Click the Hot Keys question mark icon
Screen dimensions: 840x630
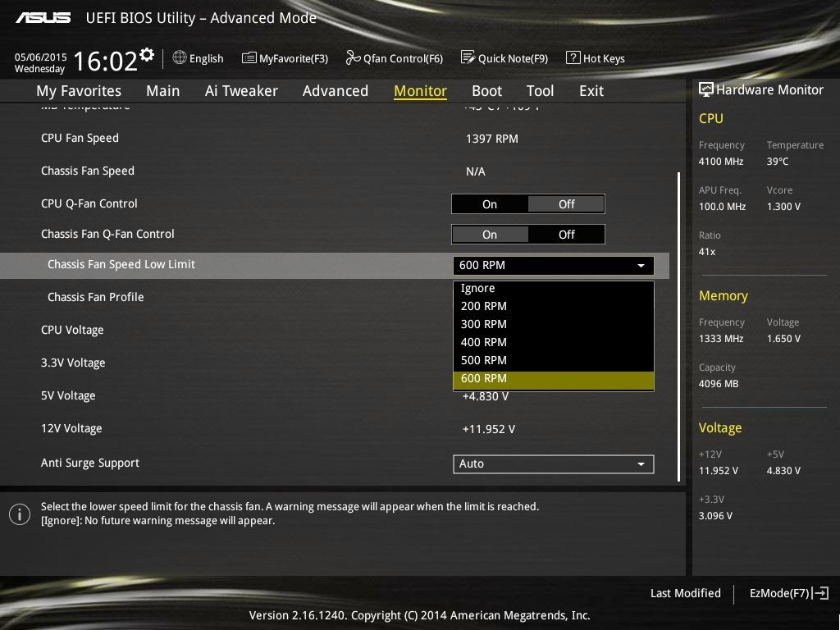click(573, 57)
